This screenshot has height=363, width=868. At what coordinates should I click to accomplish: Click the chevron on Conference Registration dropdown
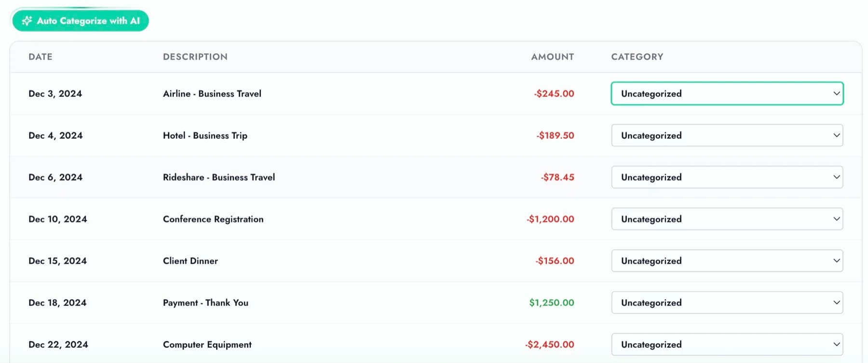837,219
